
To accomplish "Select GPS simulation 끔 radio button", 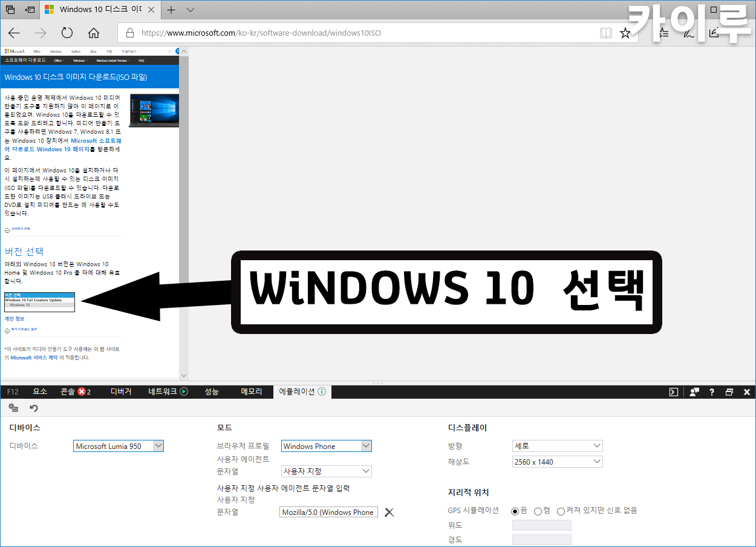I will pyautogui.click(x=515, y=511).
